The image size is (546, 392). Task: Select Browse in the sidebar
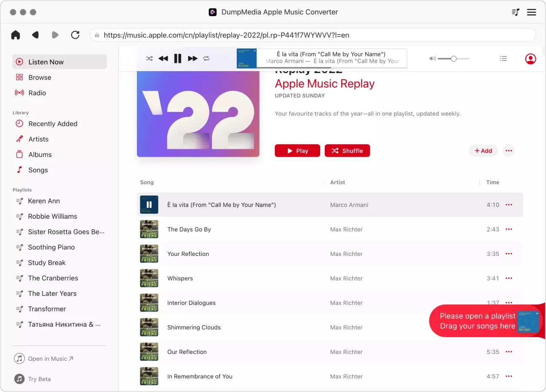(40, 78)
